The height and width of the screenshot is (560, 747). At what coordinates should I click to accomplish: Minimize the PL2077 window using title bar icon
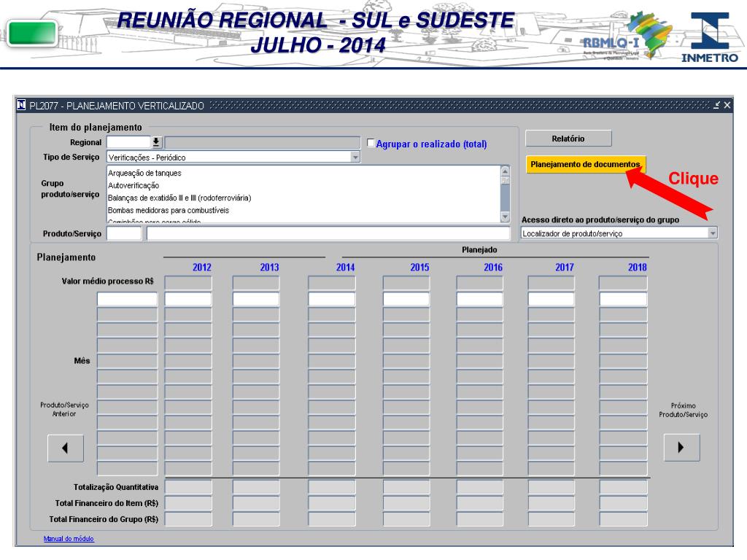click(x=716, y=105)
